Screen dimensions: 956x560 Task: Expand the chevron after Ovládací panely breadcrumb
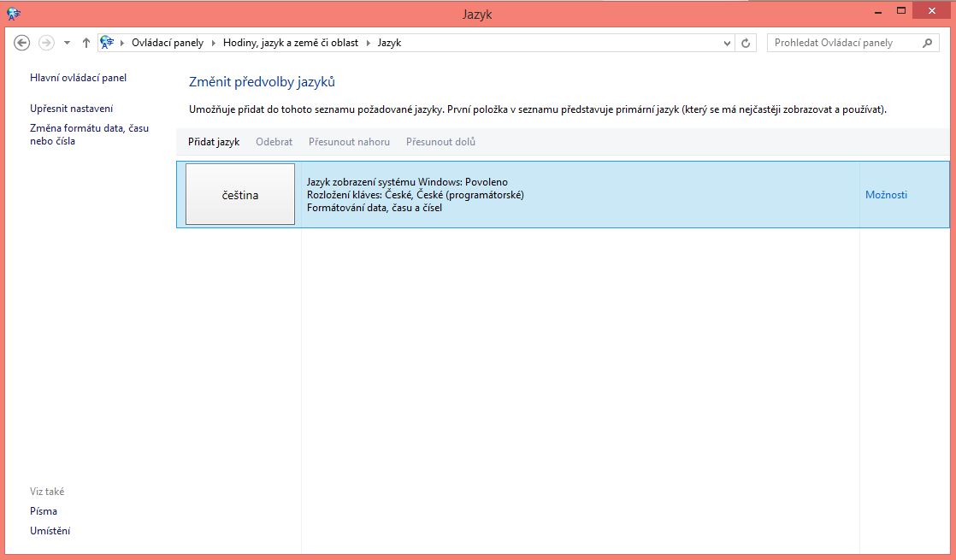(x=214, y=43)
